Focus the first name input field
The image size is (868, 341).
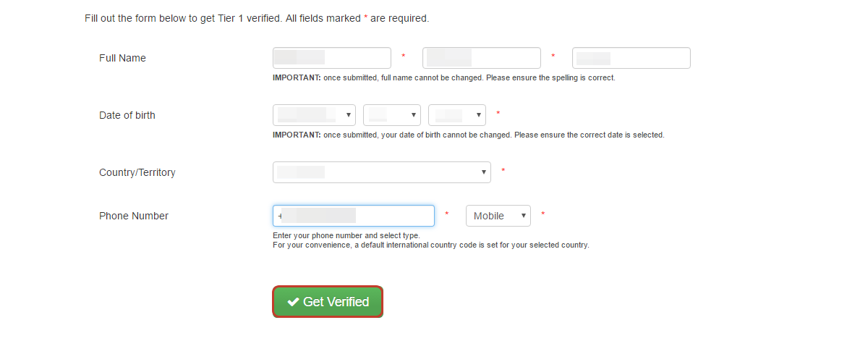coord(332,58)
